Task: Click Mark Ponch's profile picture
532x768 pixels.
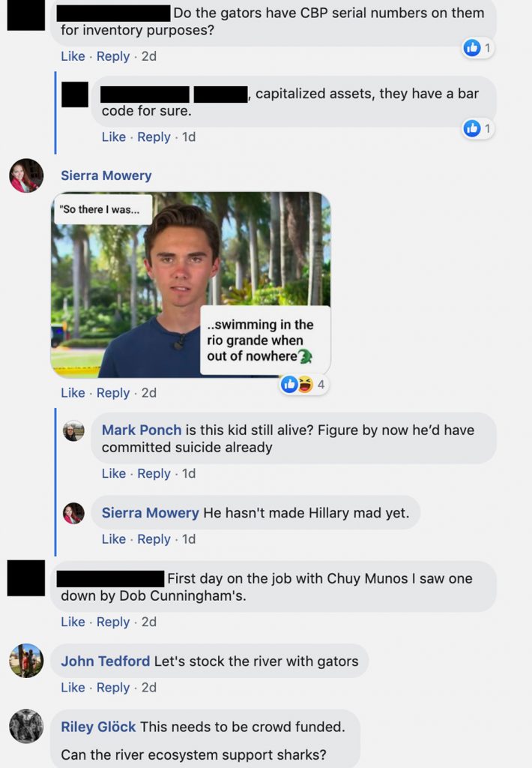Action: pos(73,430)
